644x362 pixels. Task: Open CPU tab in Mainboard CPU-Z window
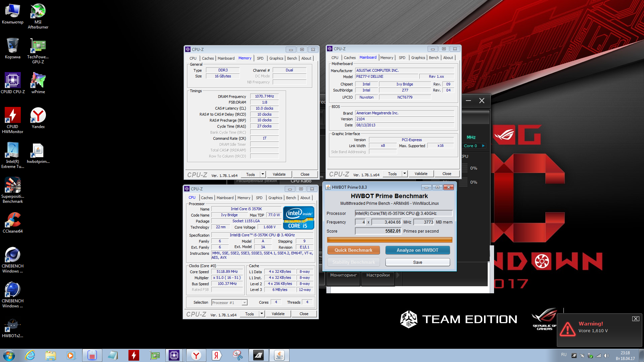tap(335, 58)
